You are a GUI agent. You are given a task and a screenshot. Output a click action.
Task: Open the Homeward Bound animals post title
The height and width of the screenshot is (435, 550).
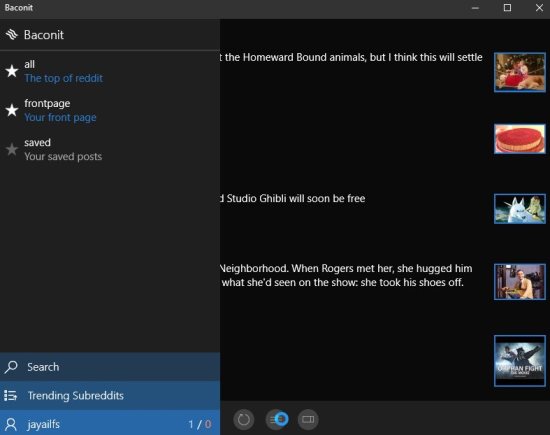[351, 57]
